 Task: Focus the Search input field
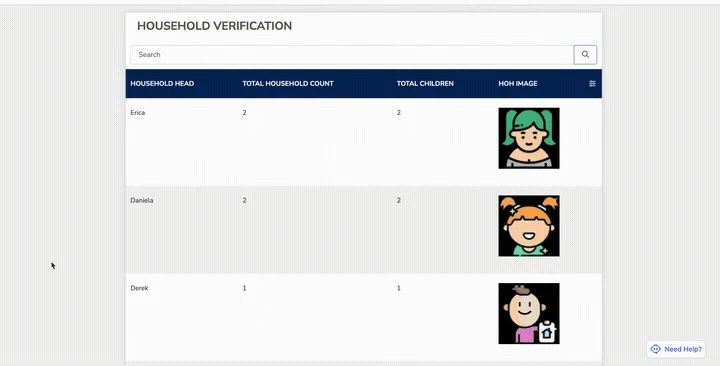(x=352, y=55)
